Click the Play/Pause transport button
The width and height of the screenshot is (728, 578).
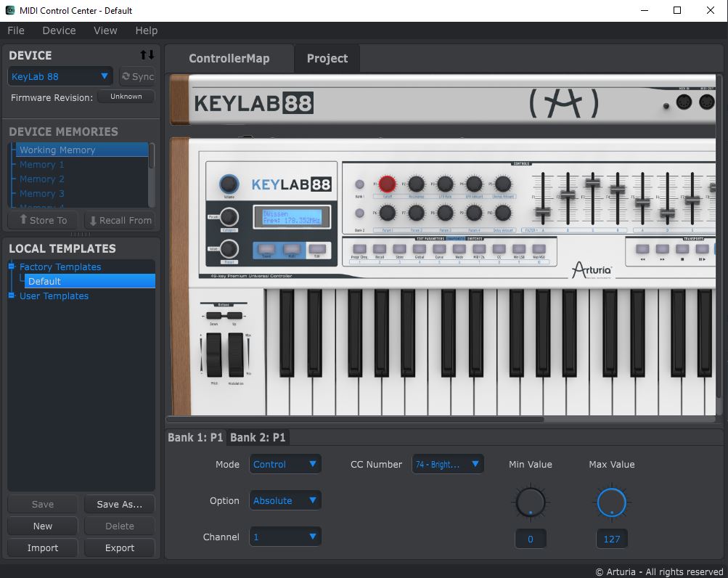703,249
